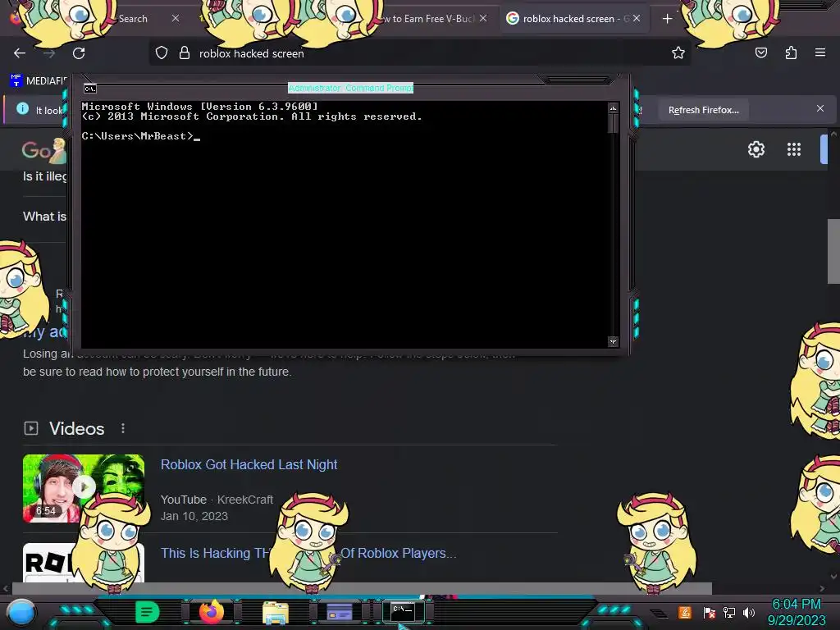840x630 pixels.
Task: Open Roblox Got Hacked Last Night link
Action: point(249,464)
